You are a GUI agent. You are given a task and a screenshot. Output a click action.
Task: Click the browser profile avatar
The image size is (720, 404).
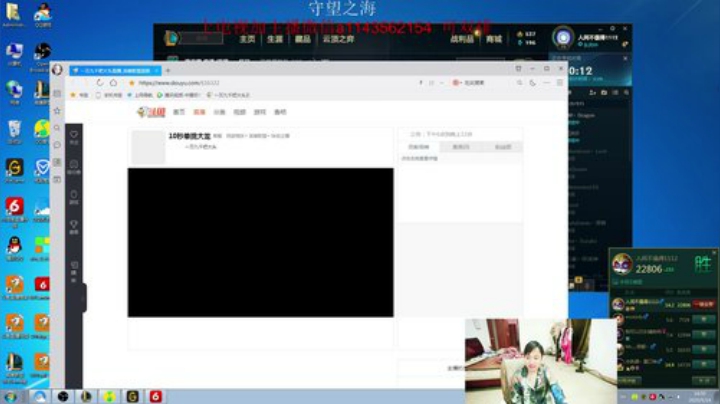[x=57, y=69]
